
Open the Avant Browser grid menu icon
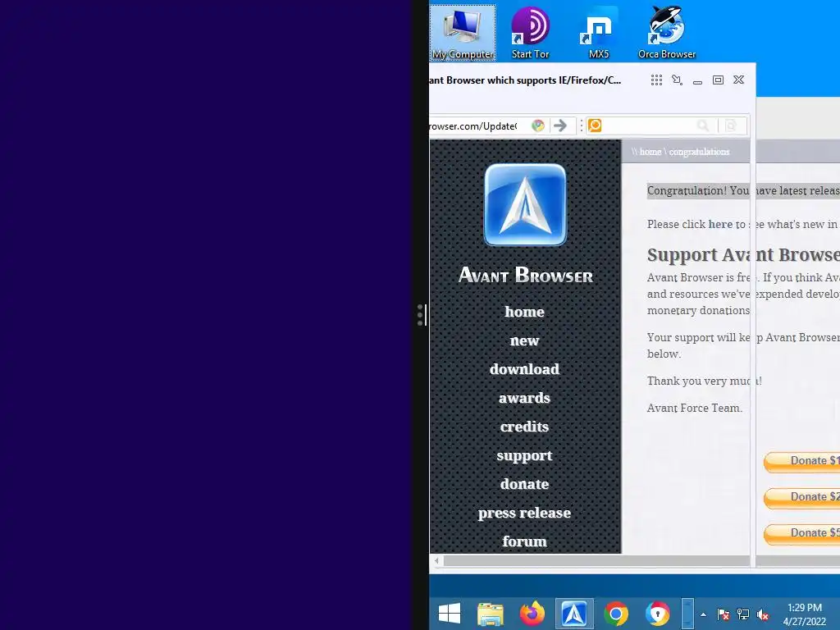[x=656, y=80]
